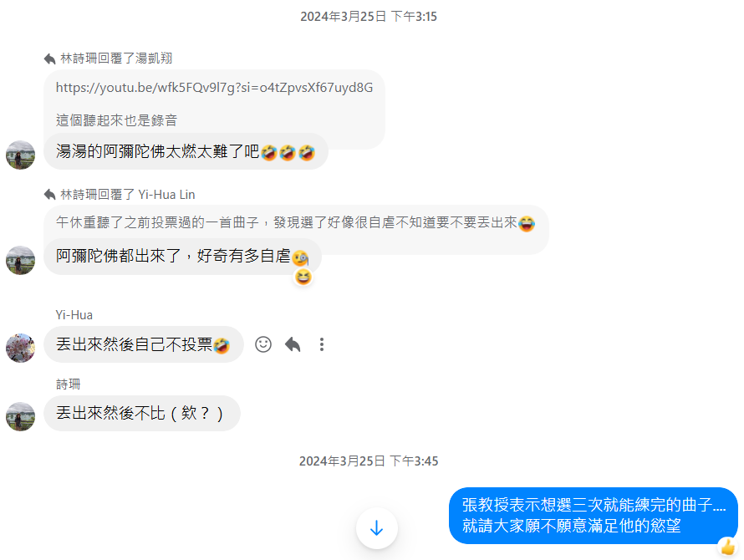
Task: Jump to quoted message 午休重聽了之前投票過的一首曲子
Action: tap(296, 222)
